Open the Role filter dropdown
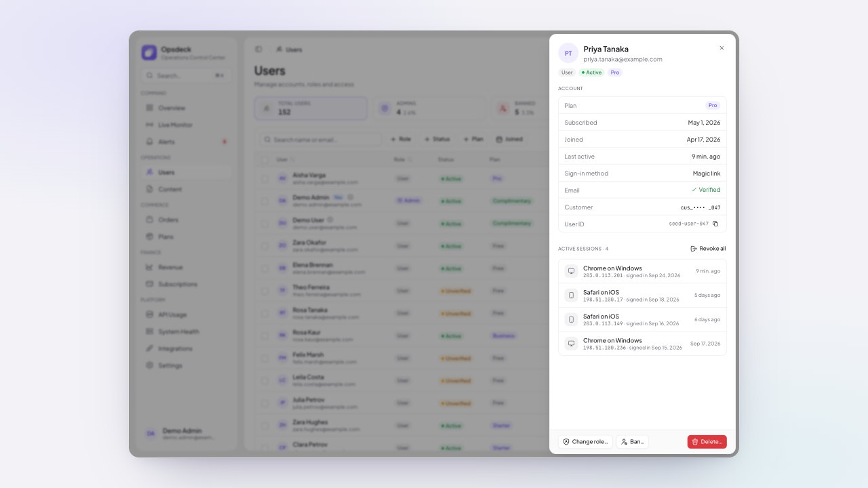868x488 pixels. 401,139
